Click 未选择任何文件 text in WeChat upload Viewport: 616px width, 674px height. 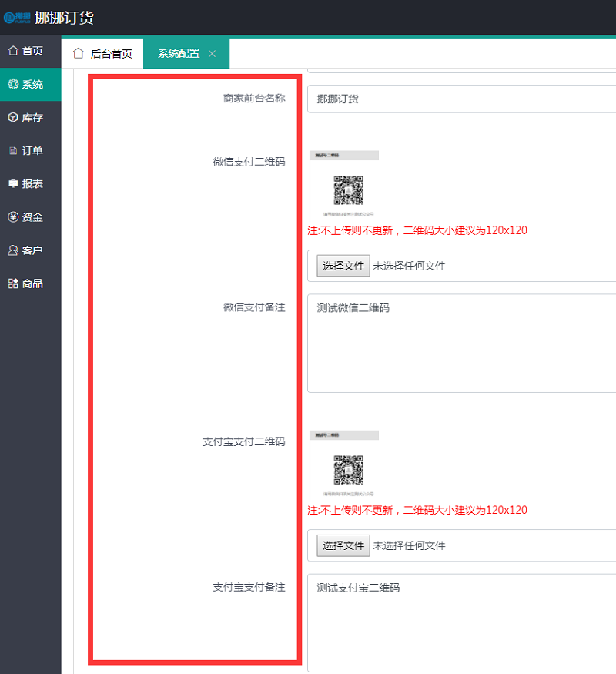[409, 266]
